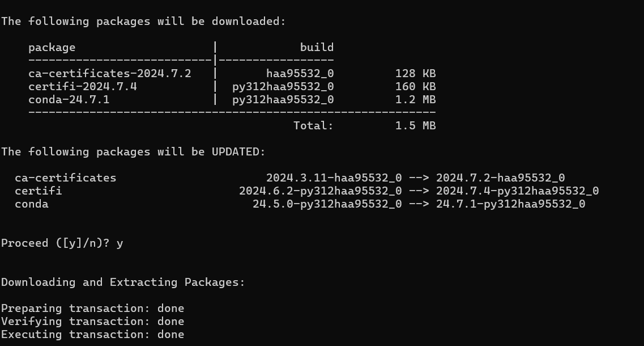Click the 160 KB size value
The image size is (644, 346).
(x=415, y=86)
